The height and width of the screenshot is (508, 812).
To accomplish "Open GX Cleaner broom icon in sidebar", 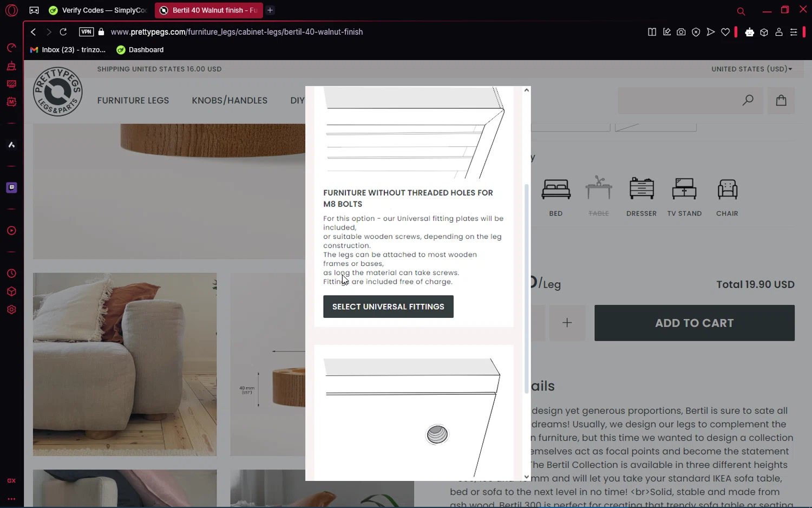I will [x=11, y=66].
